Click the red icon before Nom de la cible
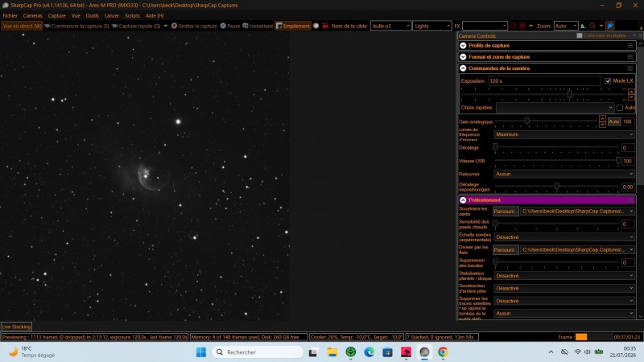This screenshot has height=362, width=644. (x=325, y=26)
